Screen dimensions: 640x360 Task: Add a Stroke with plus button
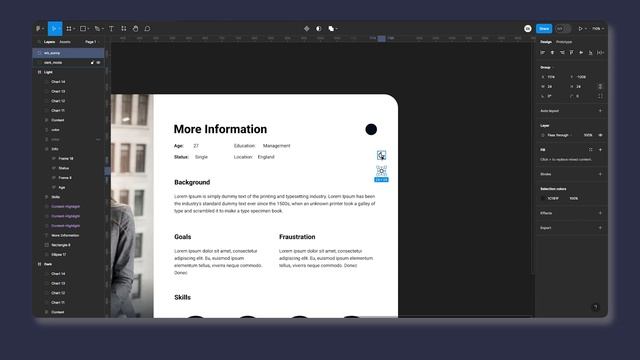click(600, 174)
